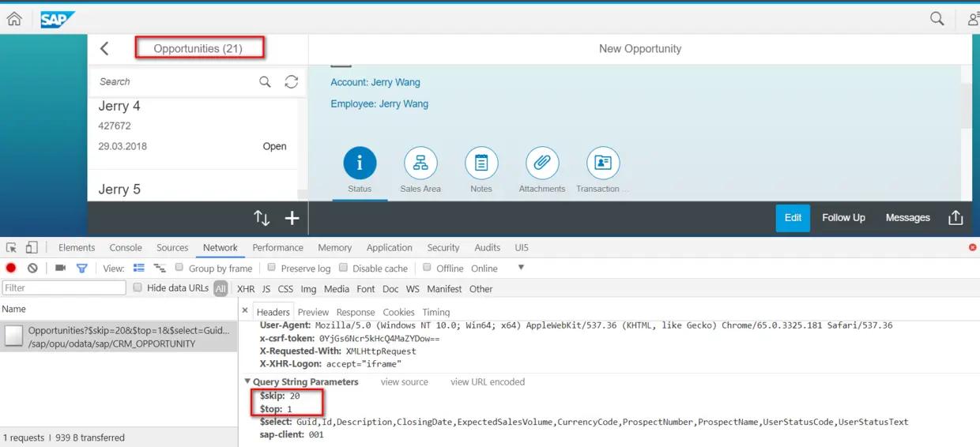Close the request details pane

tap(245, 310)
